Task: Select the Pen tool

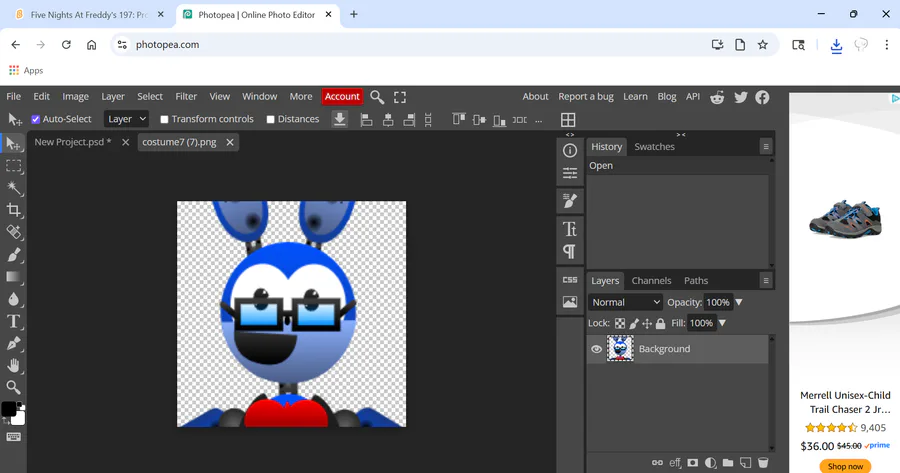Action: click(x=13, y=343)
